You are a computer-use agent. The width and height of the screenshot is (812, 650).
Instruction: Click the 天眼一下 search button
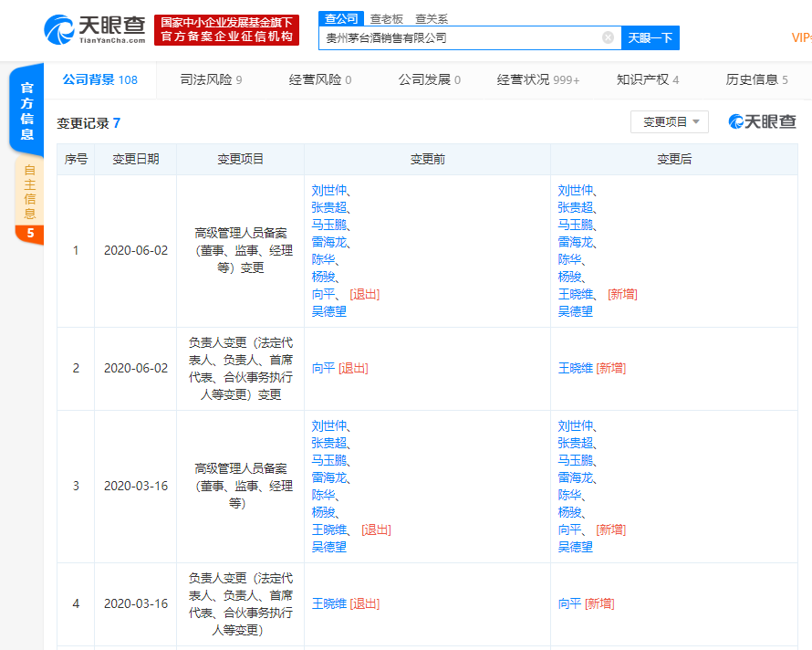pos(650,37)
